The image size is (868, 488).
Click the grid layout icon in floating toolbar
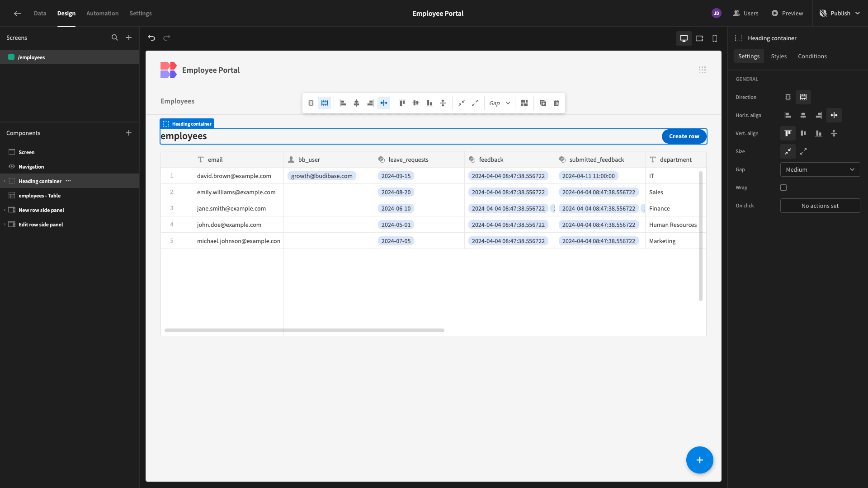pos(524,103)
